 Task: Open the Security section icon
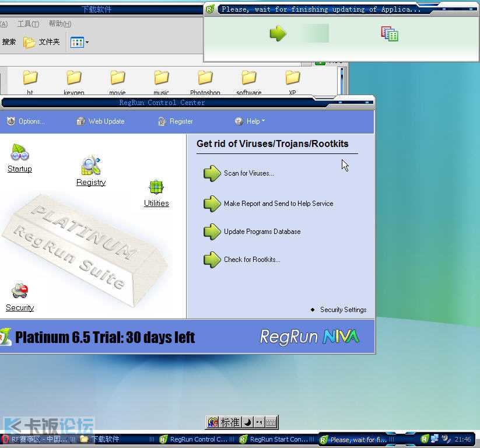pos(20,291)
